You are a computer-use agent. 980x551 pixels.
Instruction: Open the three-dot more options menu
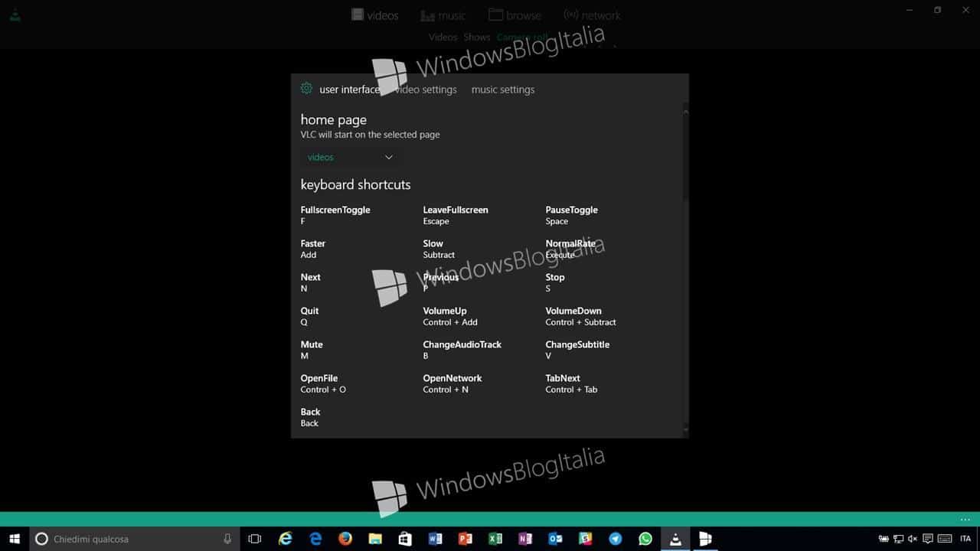pyautogui.click(x=965, y=519)
